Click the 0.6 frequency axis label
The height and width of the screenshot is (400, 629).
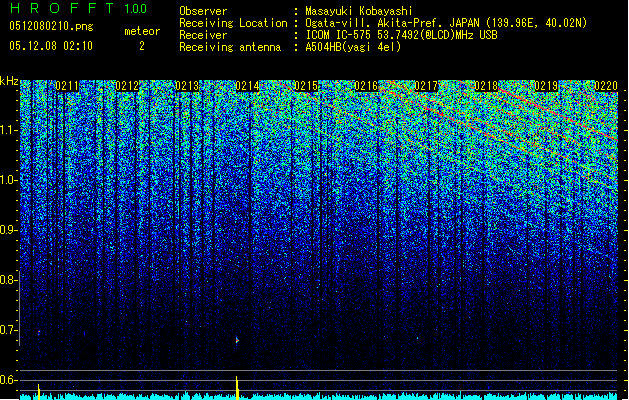pyautogui.click(x=8, y=380)
